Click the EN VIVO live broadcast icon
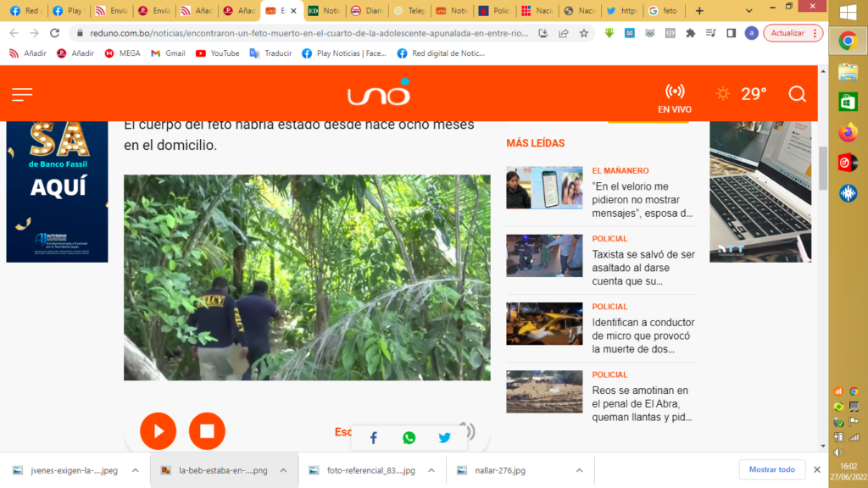This screenshot has width=868, height=488. coord(675,93)
